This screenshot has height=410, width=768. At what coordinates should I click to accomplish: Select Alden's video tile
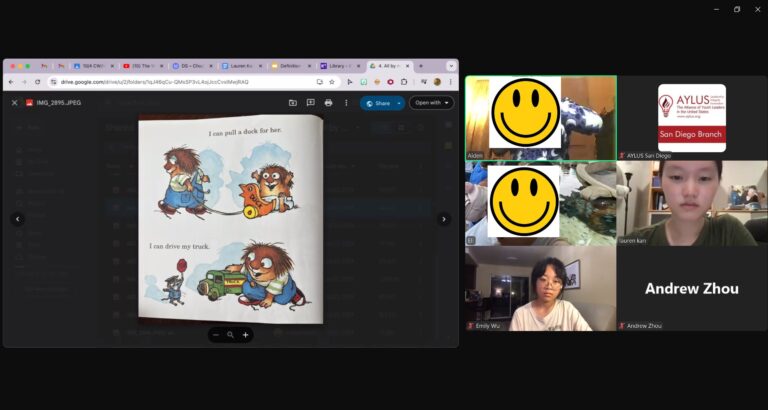point(541,118)
